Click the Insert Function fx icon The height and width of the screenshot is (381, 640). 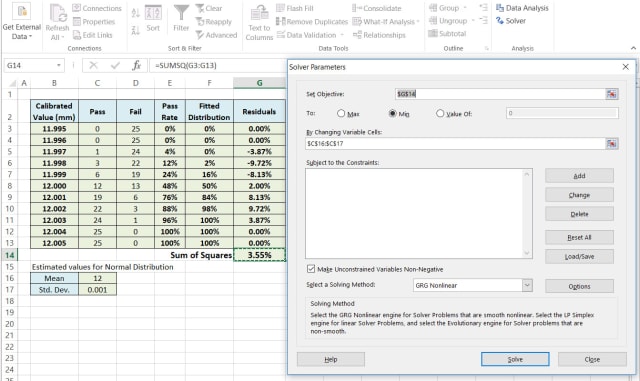click(x=136, y=65)
